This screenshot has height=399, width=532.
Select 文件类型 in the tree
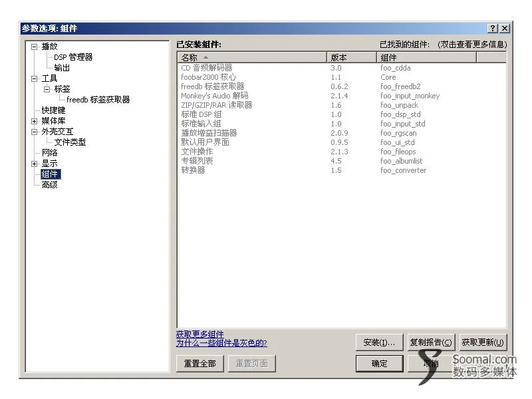point(70,142)
